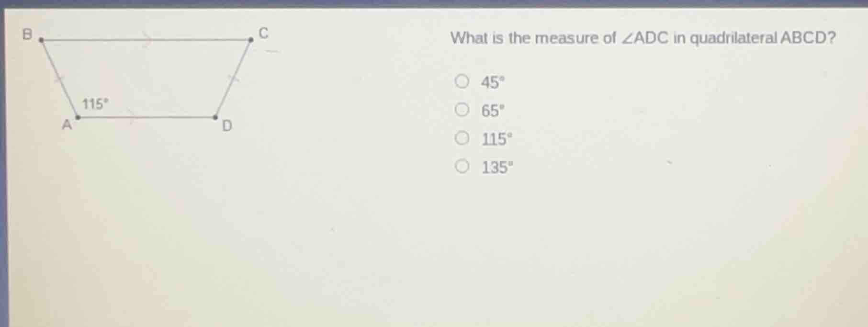
Task: Select the 115° answer radio button
Action: click(462, 138)
